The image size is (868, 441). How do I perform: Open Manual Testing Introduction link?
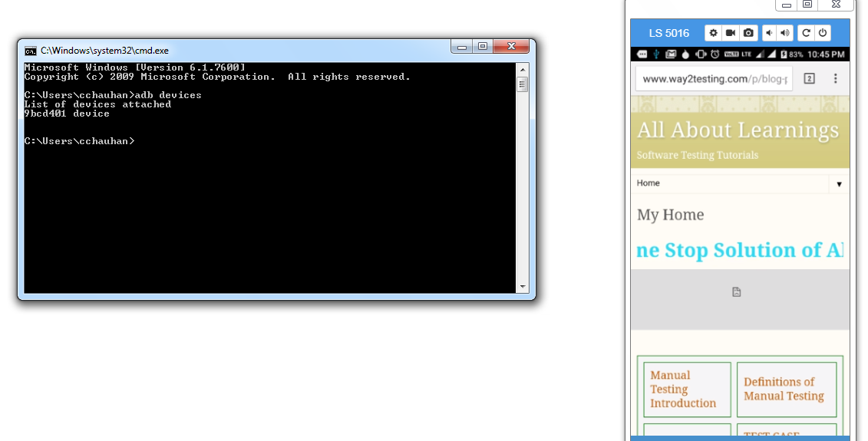pos(683,389)
